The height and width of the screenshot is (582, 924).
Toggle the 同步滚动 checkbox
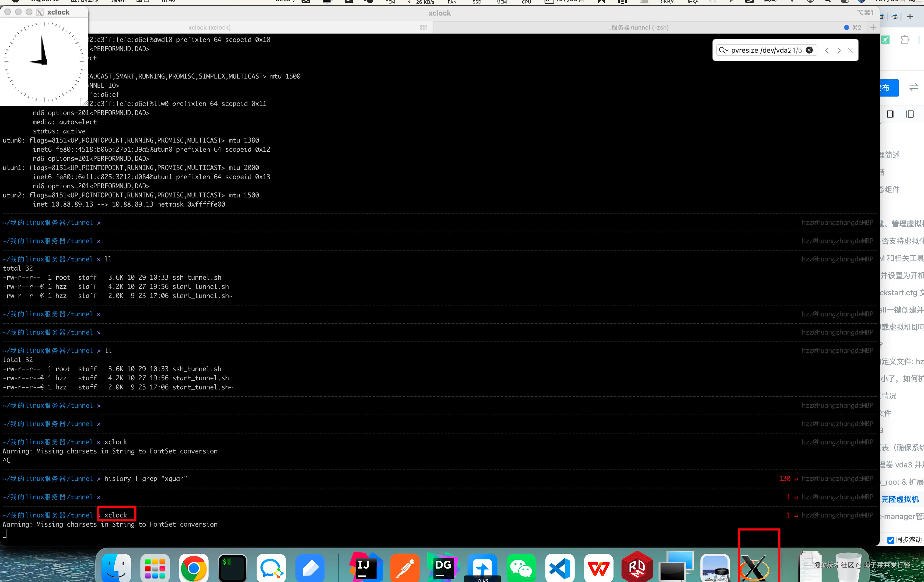tap(891, 540)
